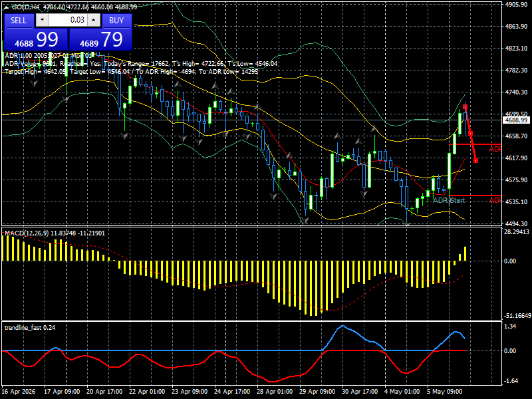Click the 16 Apr 2026 date label
Image resolution: width=532 pixels, height=399 pixels.
19,391
